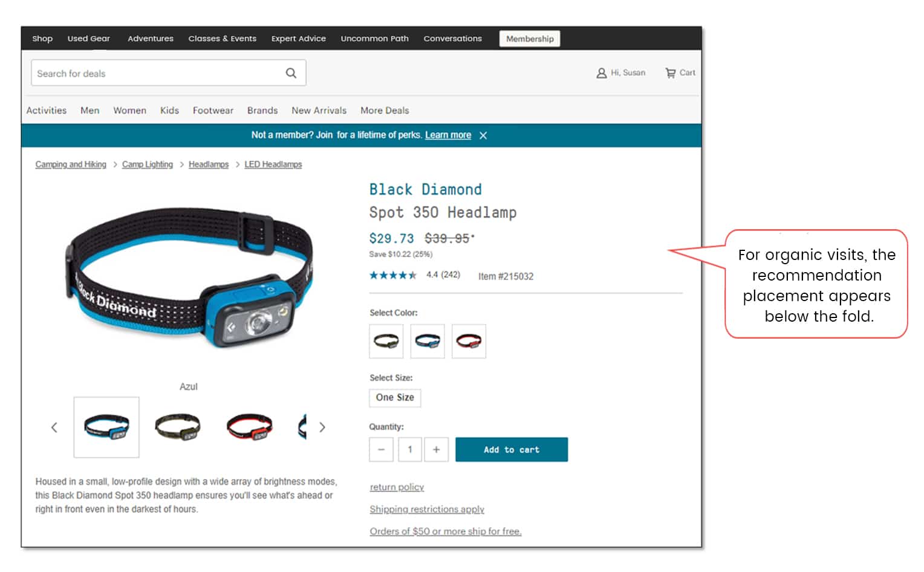Dismiss the membership banner X
Image resolution: width=924 pixels, height=572 pixels.
483,135
